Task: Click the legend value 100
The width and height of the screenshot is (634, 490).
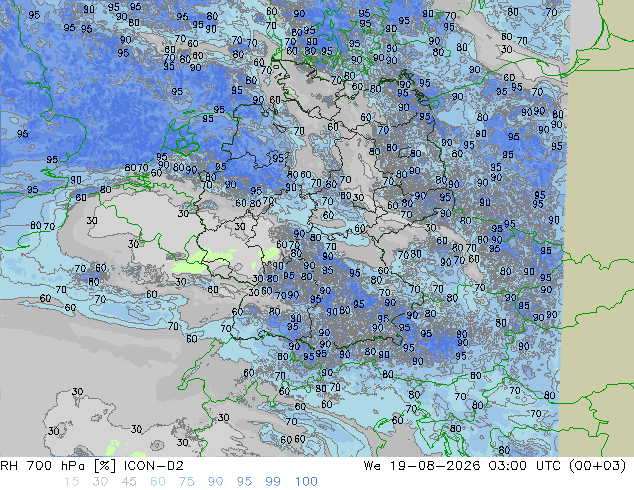Action: click(x=306, y=482)
